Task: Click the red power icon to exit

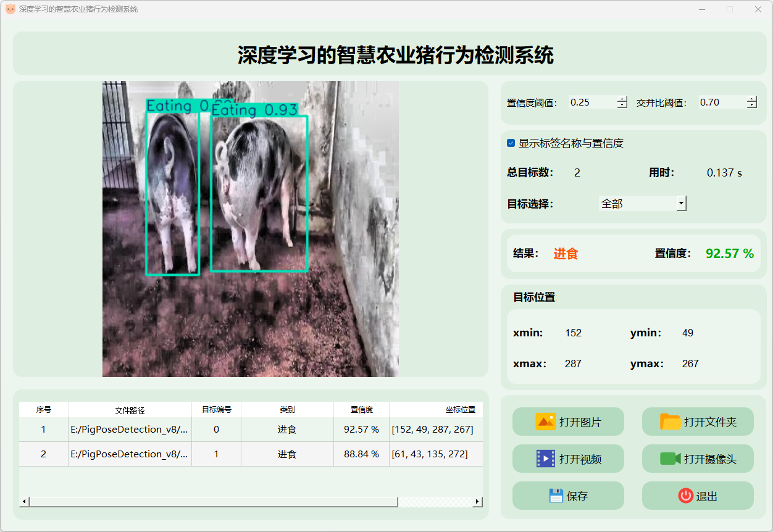Action: [x=685, y=496]
